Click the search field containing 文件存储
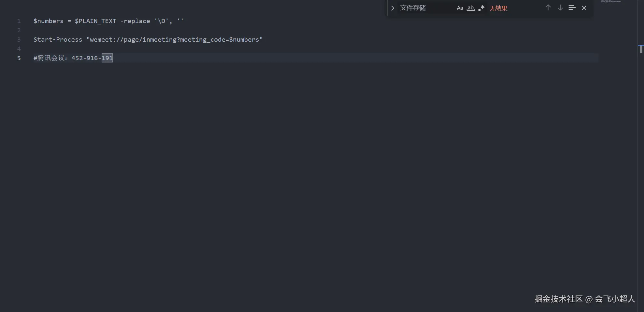Image resolution: width=644 pixels, height=312 pixels. (423, 8)
